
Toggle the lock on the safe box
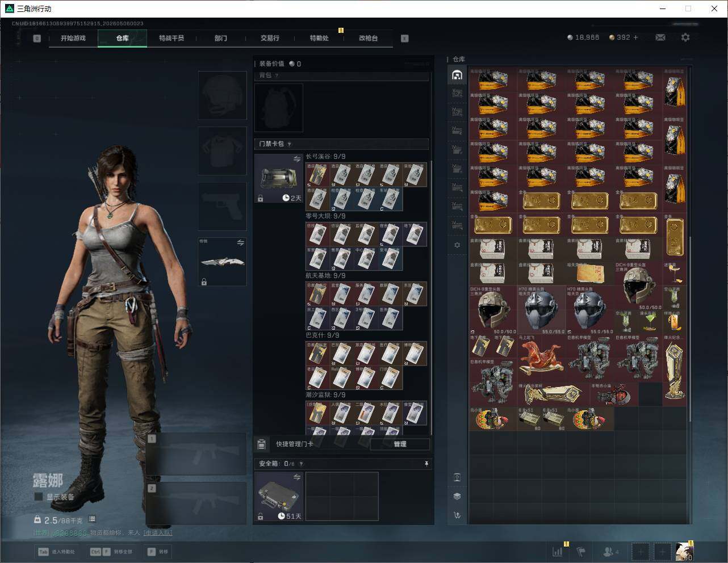tap(261, 516)
